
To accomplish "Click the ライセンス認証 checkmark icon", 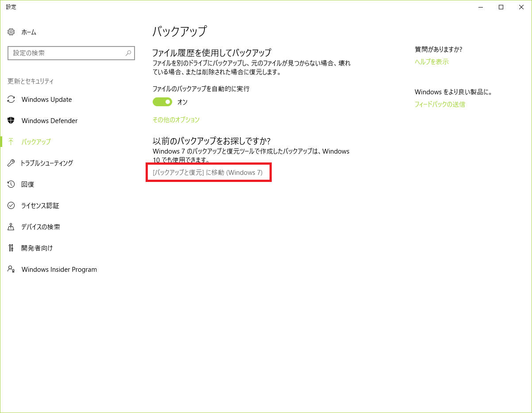I will (x=11, y=205).
